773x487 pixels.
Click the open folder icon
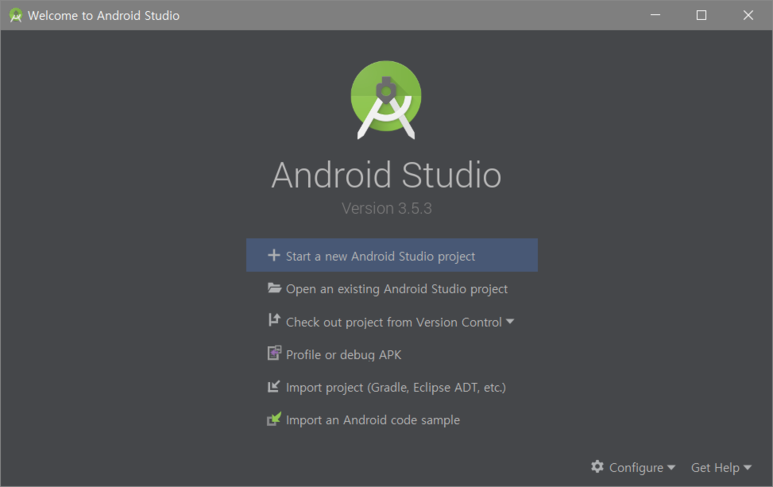(274, 288)
